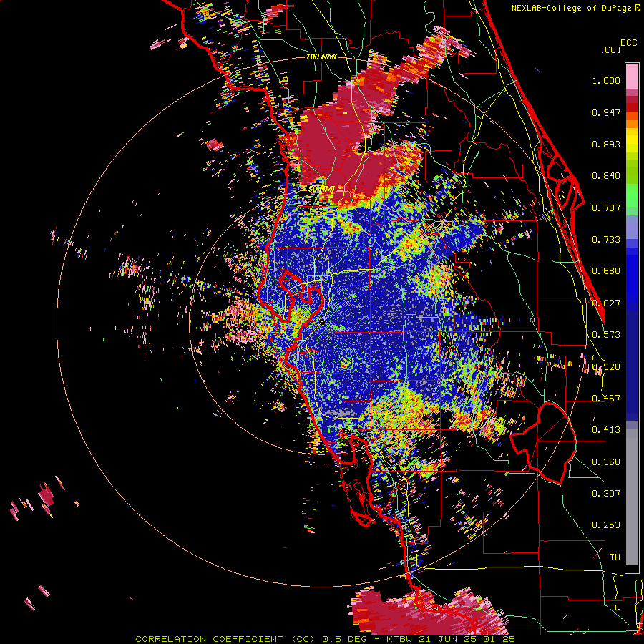Click the 100 NMI range ring label

coord(321,57)
